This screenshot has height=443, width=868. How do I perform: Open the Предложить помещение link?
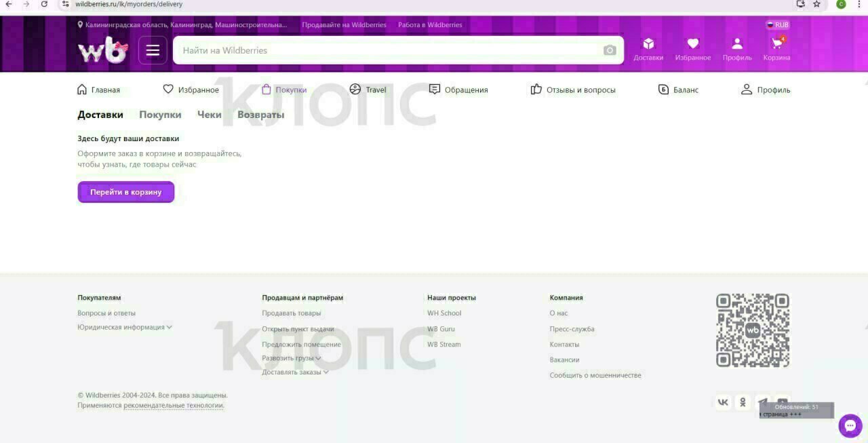point(302,345)
